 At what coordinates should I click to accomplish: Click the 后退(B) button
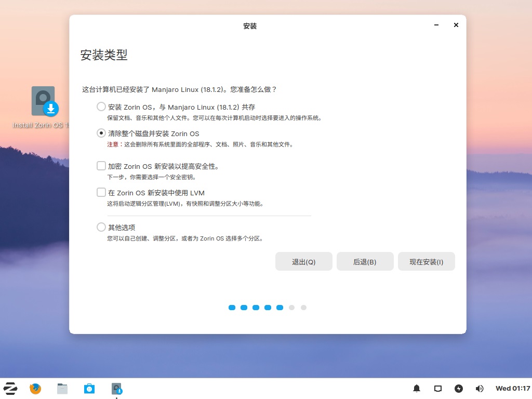(x=365, y=261)
